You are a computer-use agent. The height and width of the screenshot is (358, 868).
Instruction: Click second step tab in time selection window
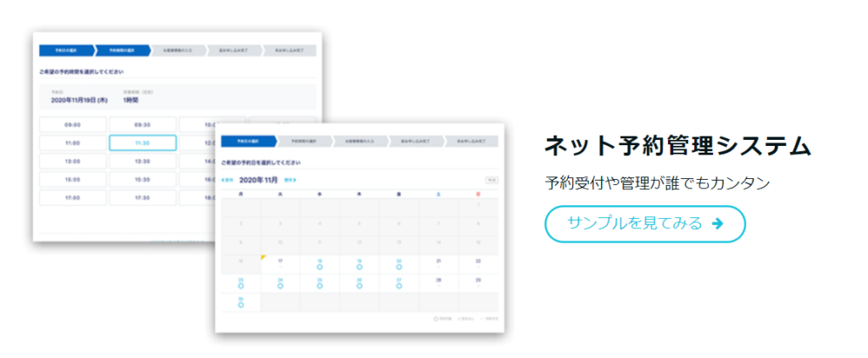click(x=122, y=50)
